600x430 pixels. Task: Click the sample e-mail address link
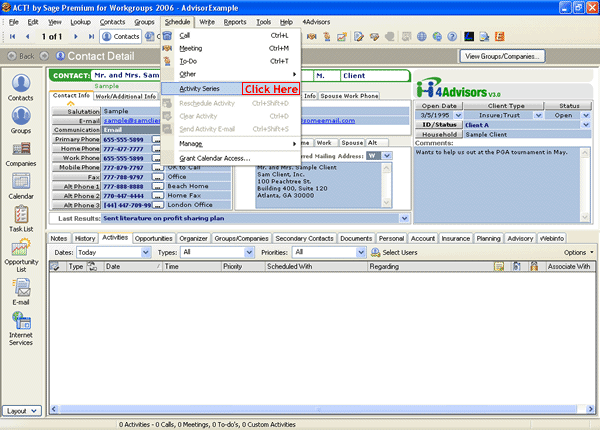[131, 121]
